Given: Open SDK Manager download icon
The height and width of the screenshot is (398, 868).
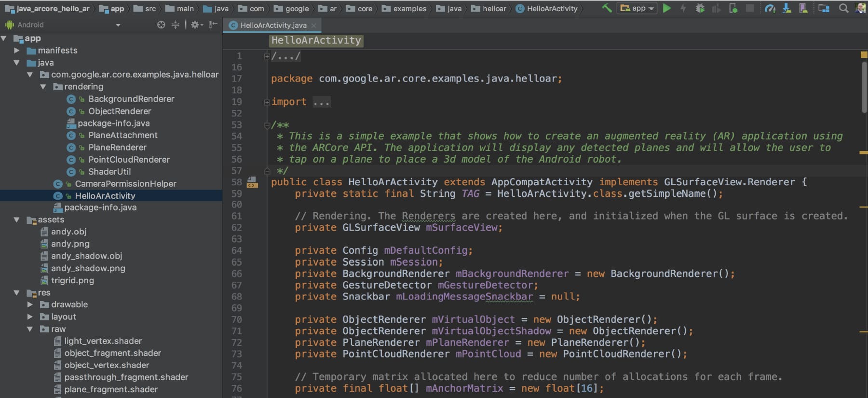Looking at the screenshot, I should coord(787,8).
